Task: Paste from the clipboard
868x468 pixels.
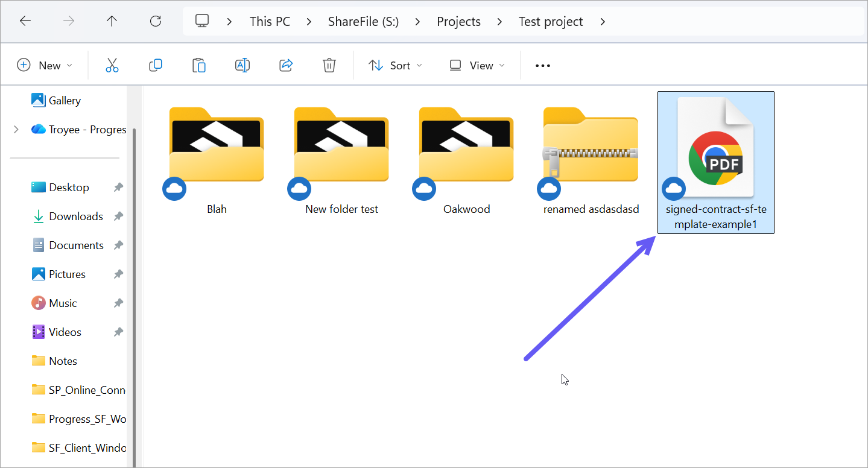Action: point(199,65)
